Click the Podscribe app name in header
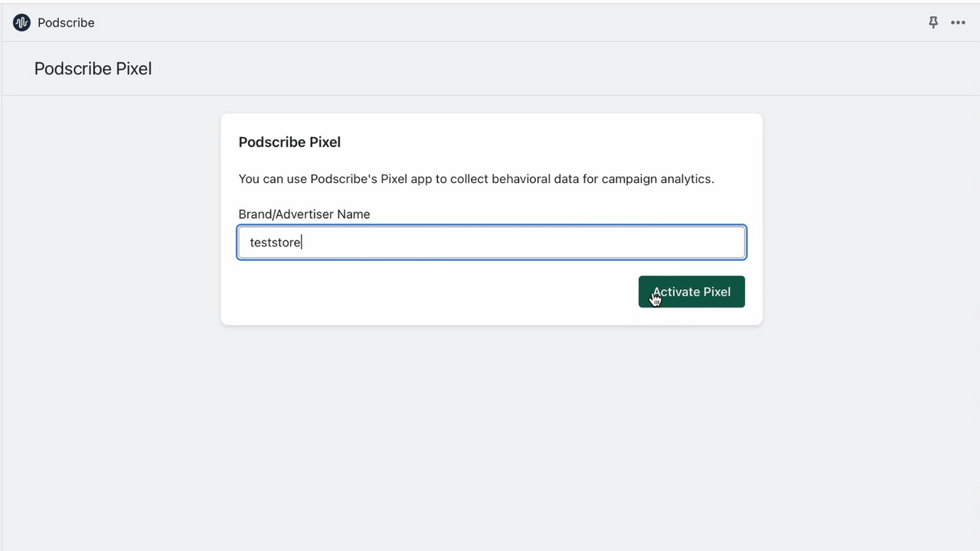This screenshot has height=551, width=980. (x=66, y=22)
